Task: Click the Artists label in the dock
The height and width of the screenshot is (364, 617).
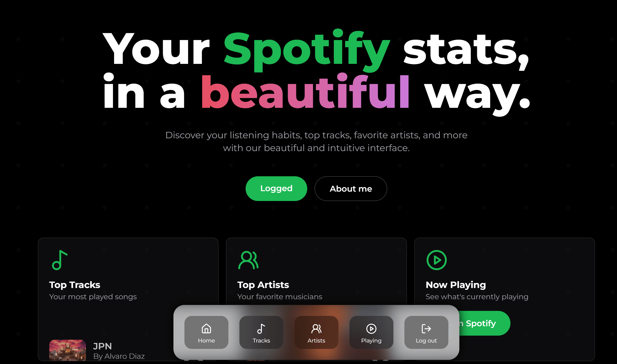Action: [x=316, y=340]
